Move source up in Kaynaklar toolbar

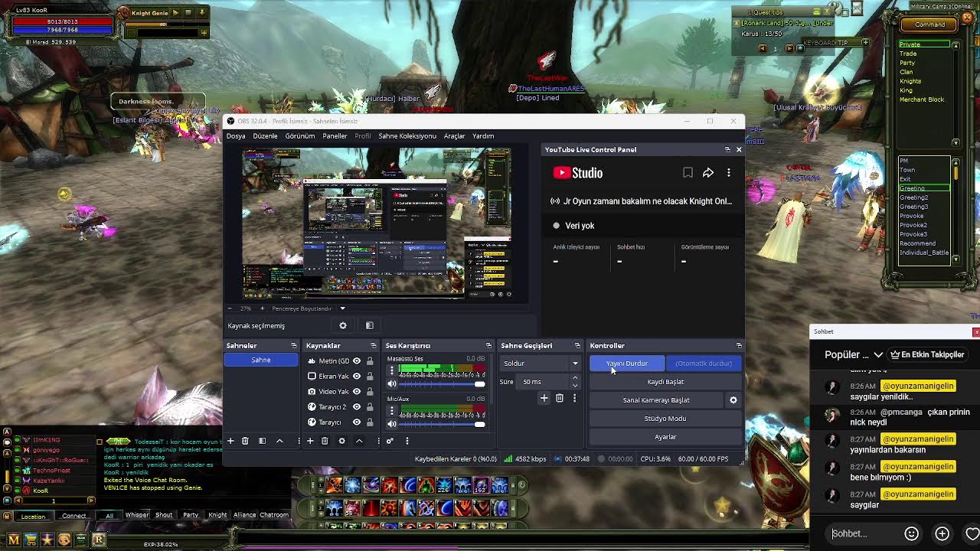(x=359, y=441)
